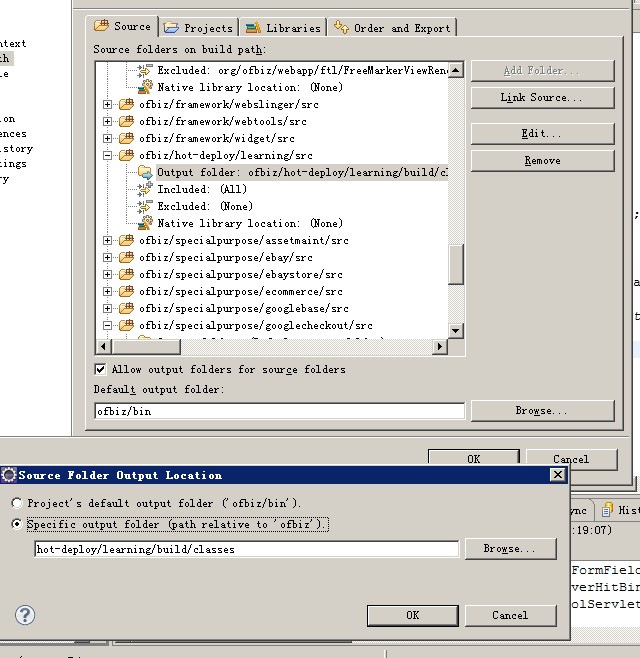Image resolution: width=640 pixels, height=658 pixels.
Task: Toggle Allow output folders for source folders
Action: pos(100,369)
